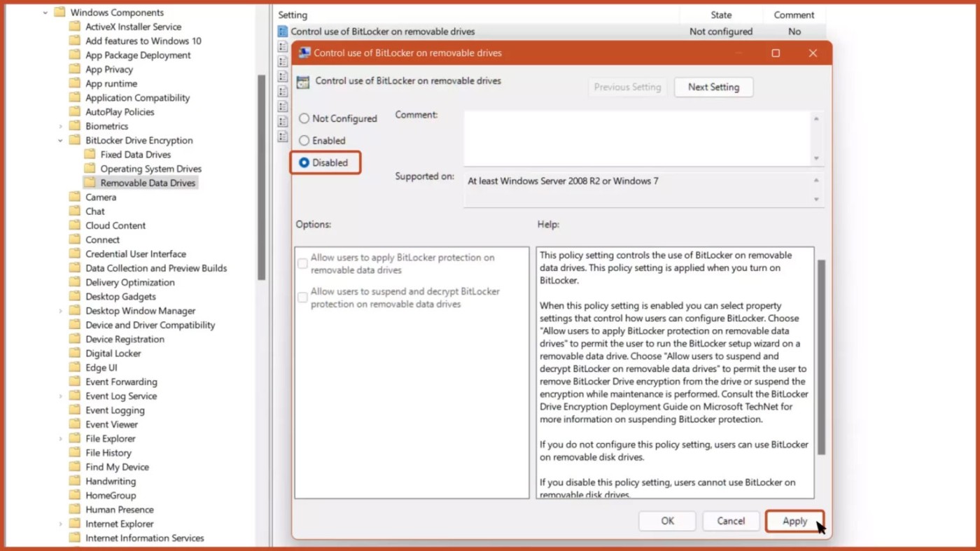Go to Next Setting
980x551 pixels.
713,88
